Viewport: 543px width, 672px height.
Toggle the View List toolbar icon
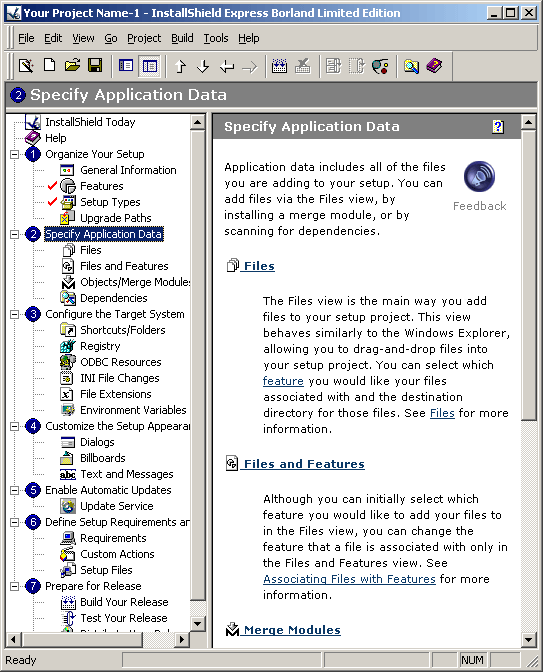point(126,66)
